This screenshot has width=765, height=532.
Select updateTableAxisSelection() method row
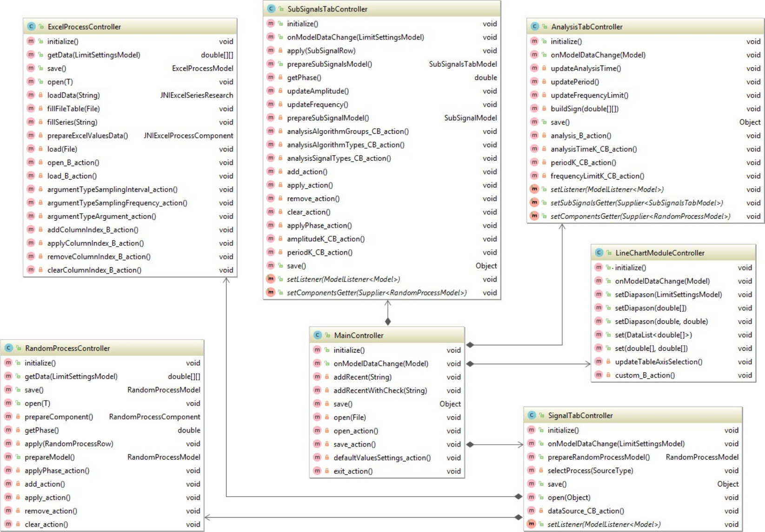click(658, 362)
